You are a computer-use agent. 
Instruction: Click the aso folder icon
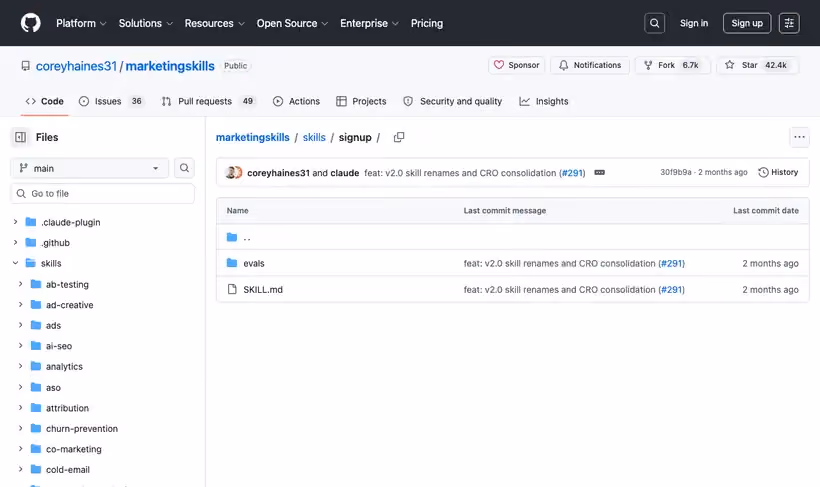click(36, 388)
